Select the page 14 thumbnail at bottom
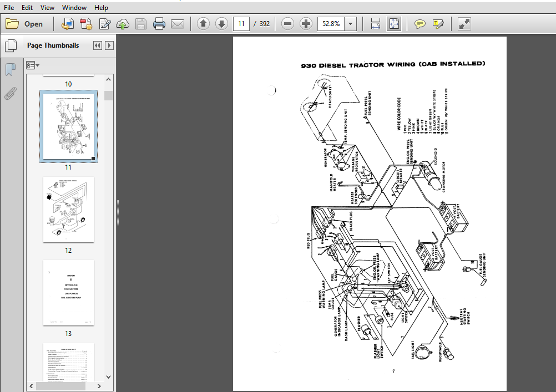The width and height of the screenshot is (556, 392). click(x=68, y=362)
